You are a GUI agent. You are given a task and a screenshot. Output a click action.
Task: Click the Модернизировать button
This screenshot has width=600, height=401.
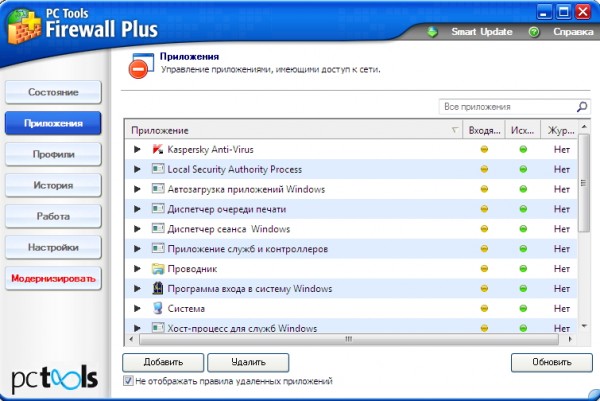tap(53, 278)
